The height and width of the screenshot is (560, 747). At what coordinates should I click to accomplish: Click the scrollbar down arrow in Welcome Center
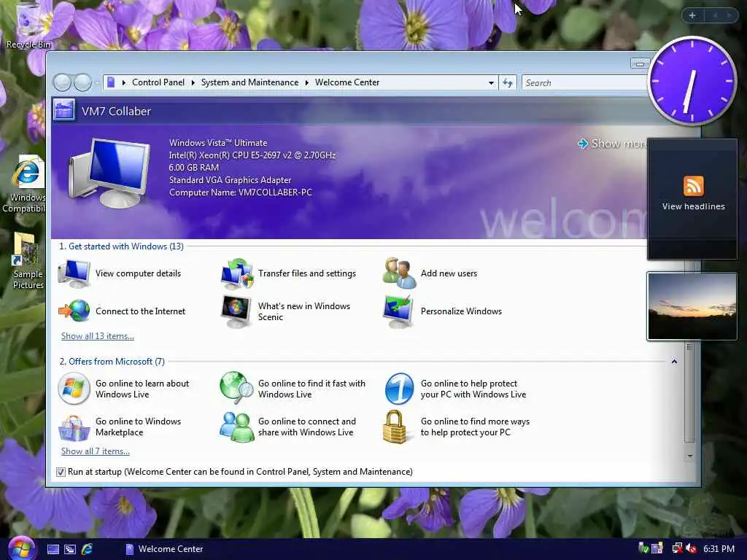[689, 456]
